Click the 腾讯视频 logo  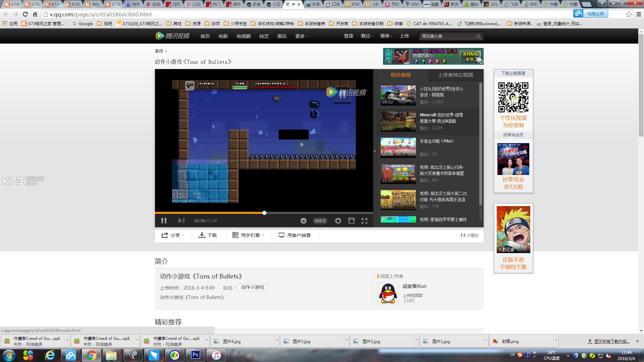coord(172,36)
